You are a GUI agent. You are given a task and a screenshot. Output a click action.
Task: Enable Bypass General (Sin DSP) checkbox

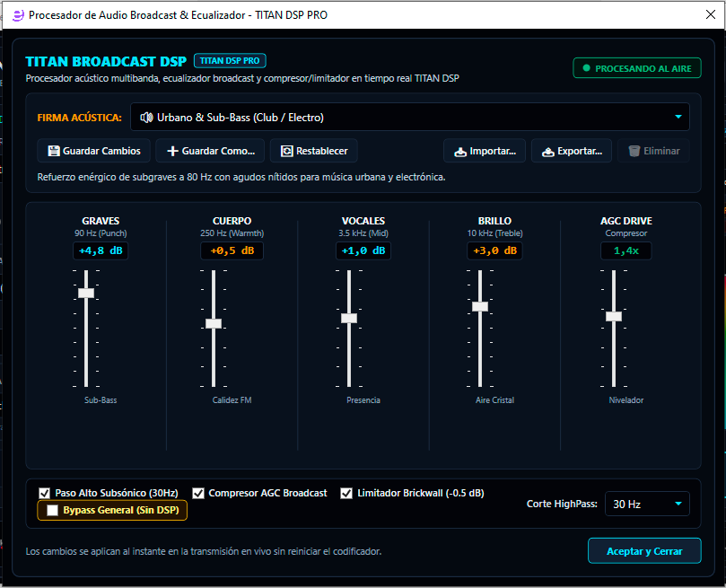tap(53, 510)
